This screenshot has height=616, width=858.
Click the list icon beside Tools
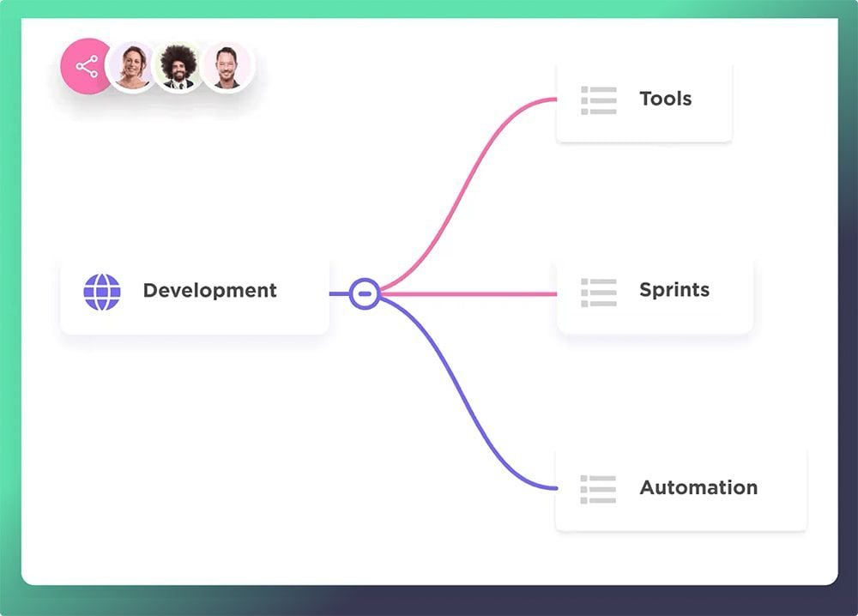[x=598, y=100]
